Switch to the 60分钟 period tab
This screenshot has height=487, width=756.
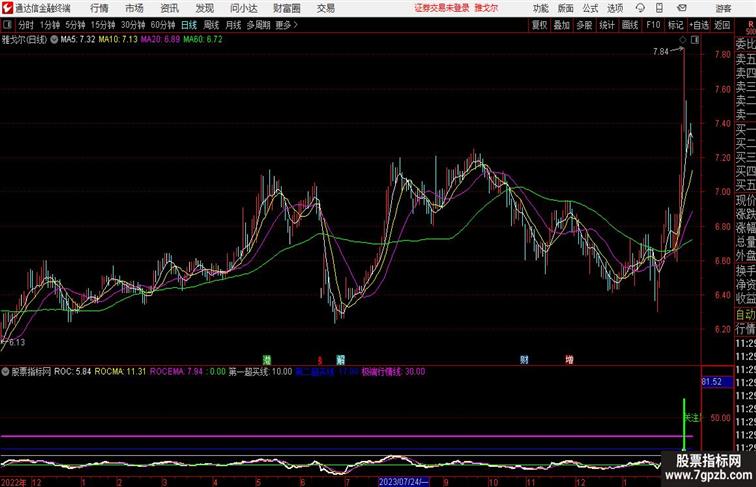coord(163,25)
